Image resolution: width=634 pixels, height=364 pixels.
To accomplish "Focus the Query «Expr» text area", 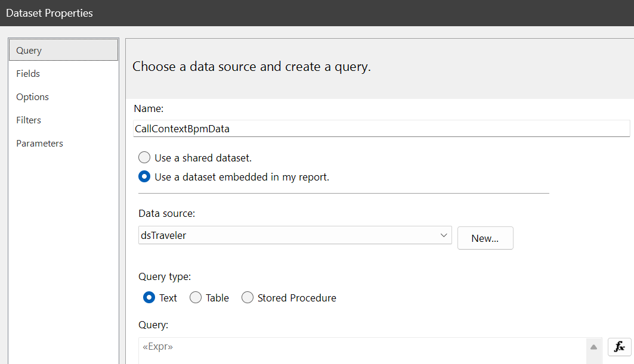I will pos(358,350).
